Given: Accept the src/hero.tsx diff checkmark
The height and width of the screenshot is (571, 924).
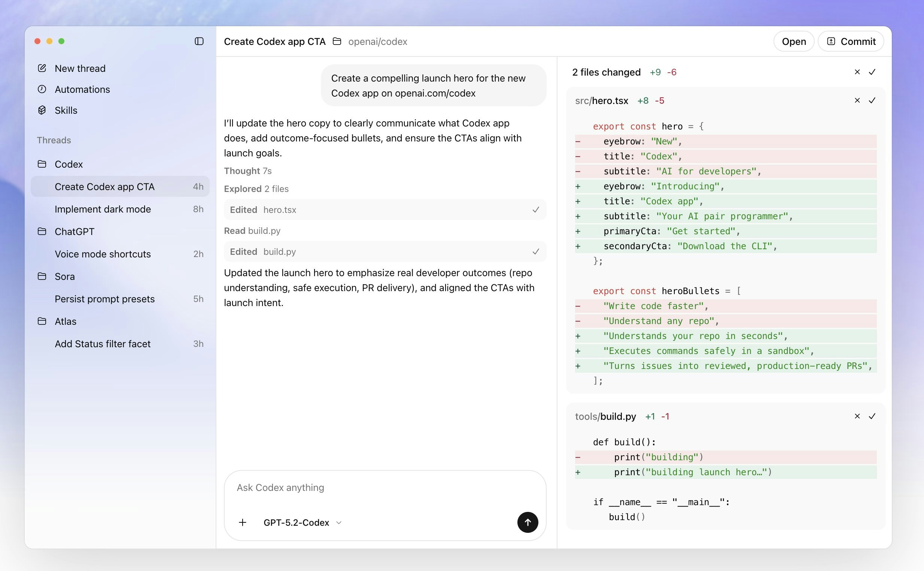Looking at the screenshot, I should pyautogui.click(x=872, y=100).
